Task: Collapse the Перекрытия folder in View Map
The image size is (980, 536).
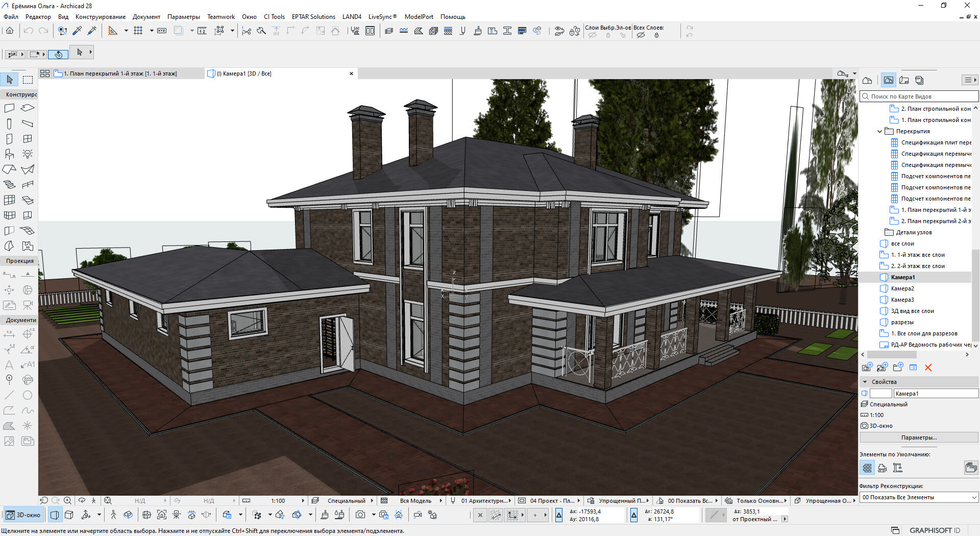Action: pyautogui.click(x=879, y=132)
